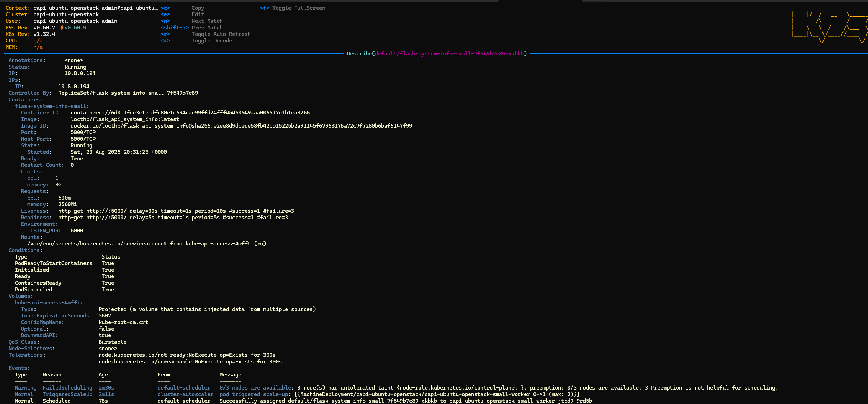
Task: Open the Edit action for the pod
Action: 197,14
